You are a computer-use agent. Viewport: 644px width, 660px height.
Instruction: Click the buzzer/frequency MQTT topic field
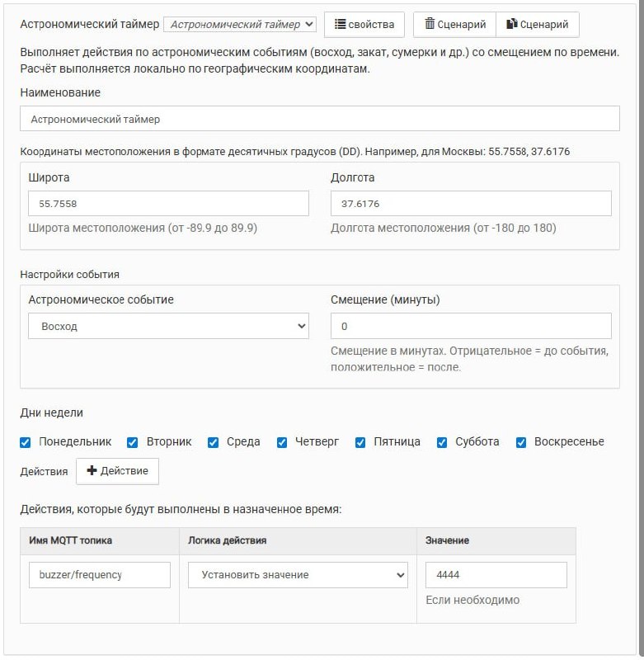100,574
